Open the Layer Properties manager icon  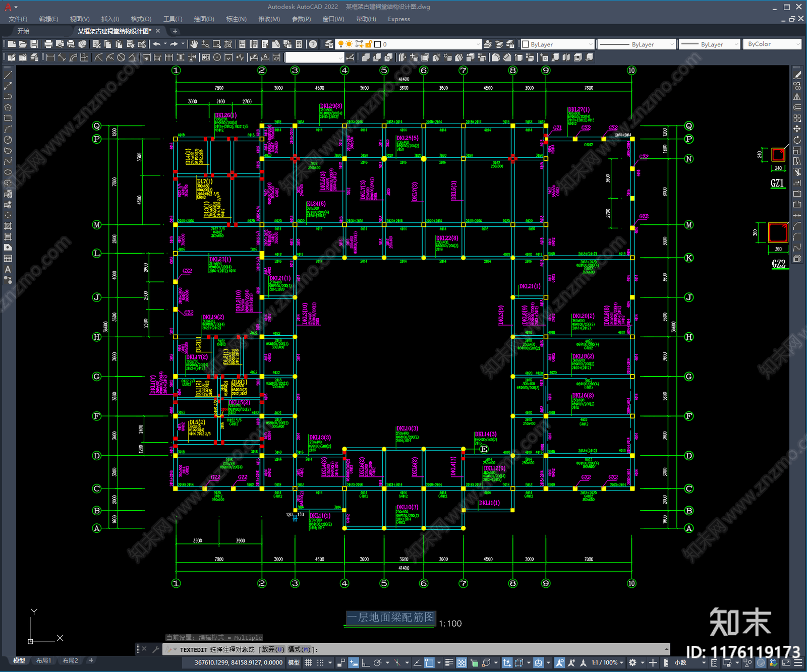pyautogui.click(x=329, y=44)
